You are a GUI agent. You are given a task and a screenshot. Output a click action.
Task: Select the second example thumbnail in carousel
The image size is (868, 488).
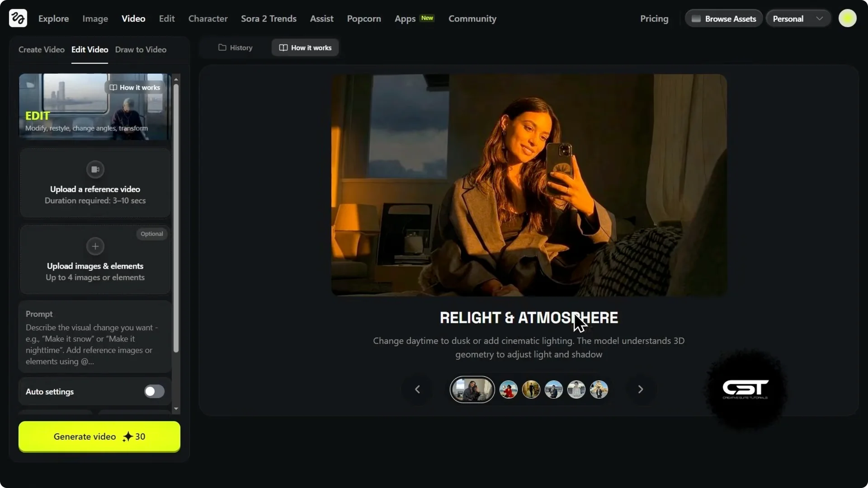tap(508, 389)
